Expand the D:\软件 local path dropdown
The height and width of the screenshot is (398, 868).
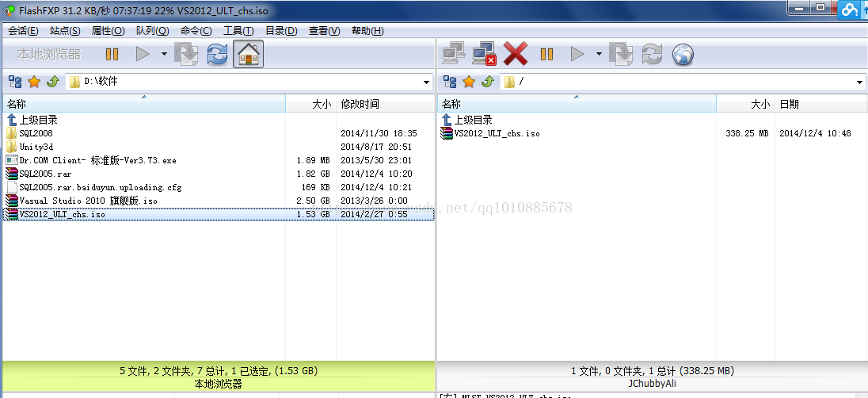426,82
